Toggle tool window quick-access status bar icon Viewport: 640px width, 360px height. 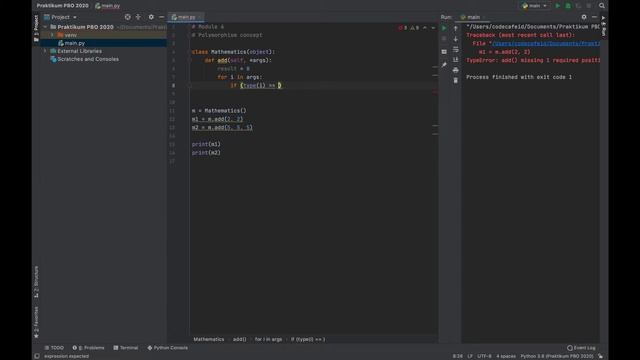[x=37, y=356]
